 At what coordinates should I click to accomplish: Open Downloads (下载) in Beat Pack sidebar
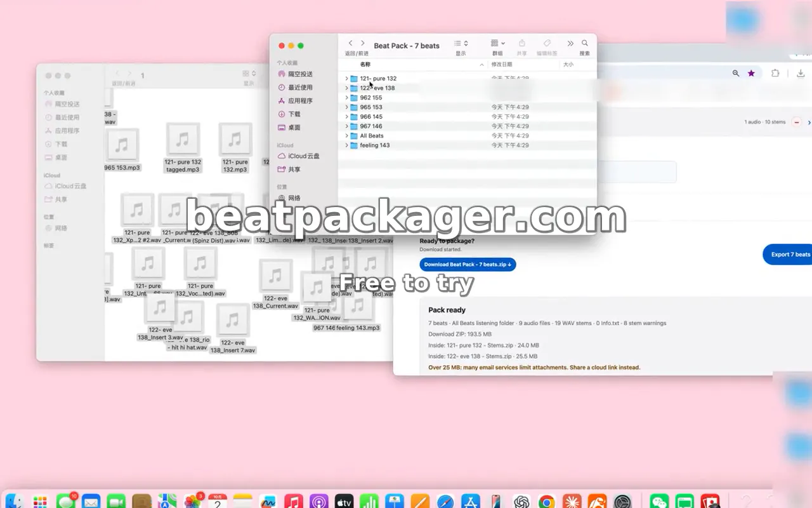pyautogui.click(x=290, y=114)
